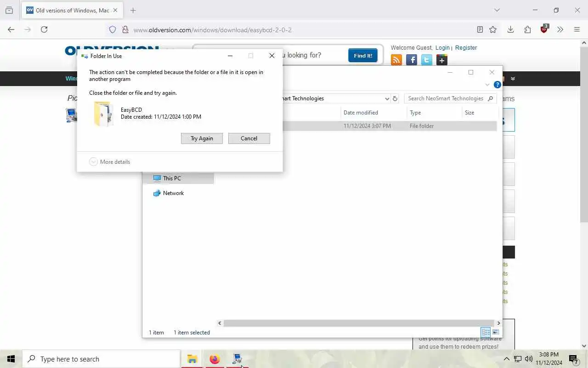Open the Register link
Image resolution: width=588 pixels, height=368 pixels.
466,48
